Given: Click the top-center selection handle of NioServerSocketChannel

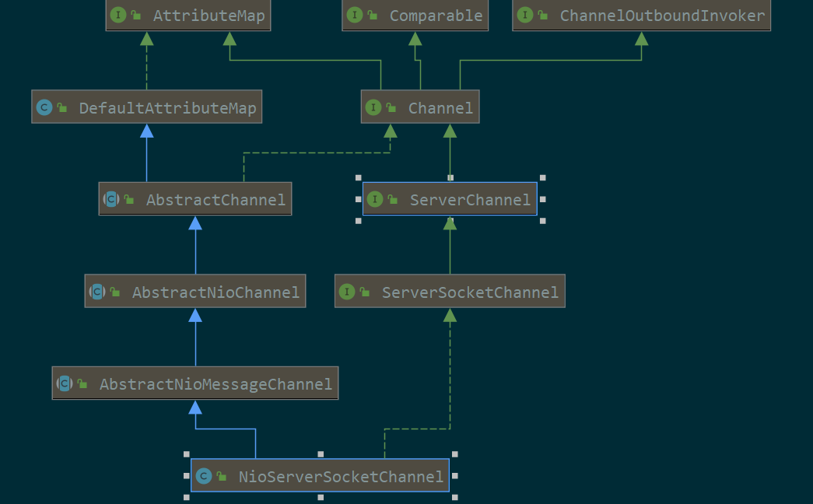Looking at the screenshot, I should (x=321, y=454).
